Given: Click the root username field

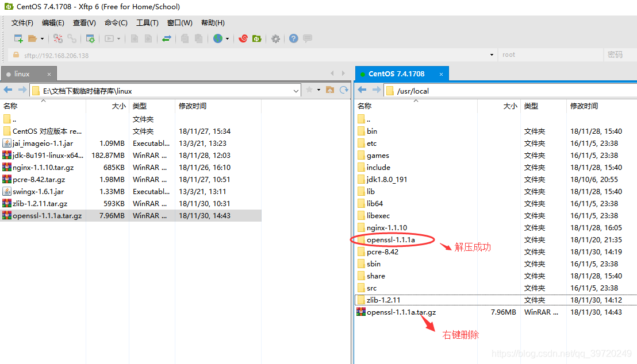Looking at the screenshot, I should click(x=550, y=55).
